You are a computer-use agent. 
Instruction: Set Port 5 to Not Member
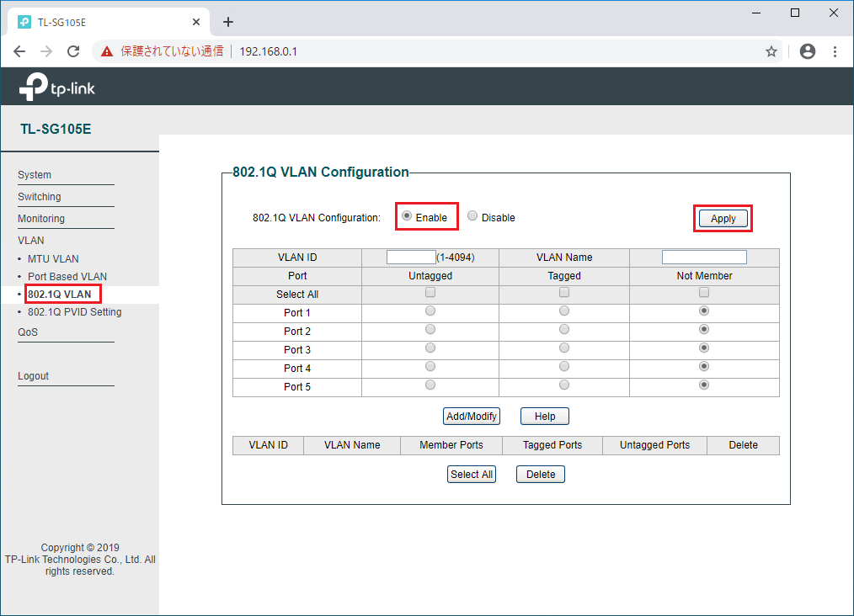(x=704, y=385)
